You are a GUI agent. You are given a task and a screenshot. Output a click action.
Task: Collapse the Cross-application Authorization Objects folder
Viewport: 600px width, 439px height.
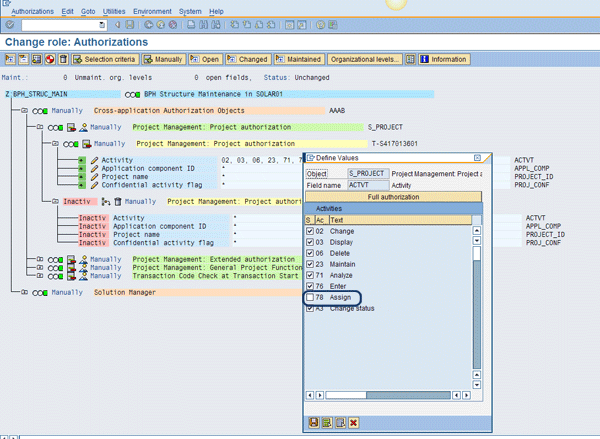(23, 110)
